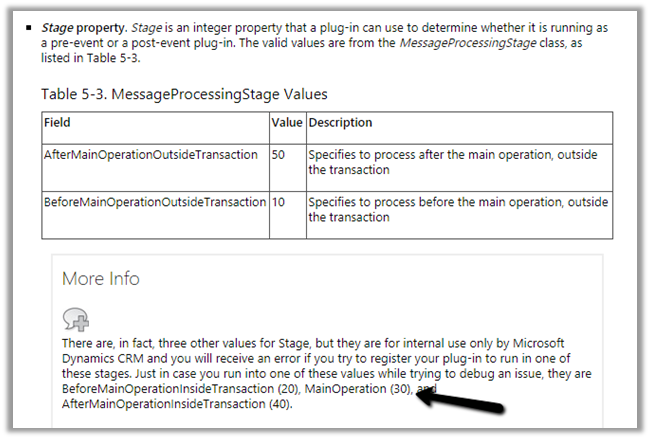Viewport: 650px width, 439px height.
Task: Click the value 10 cell
Action: [279, 203]
